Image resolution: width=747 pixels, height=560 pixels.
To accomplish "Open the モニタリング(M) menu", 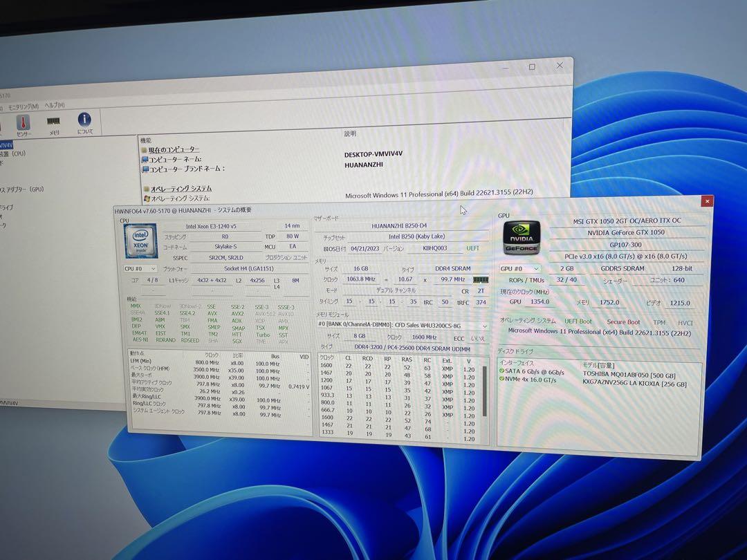I will pos(24,107).
